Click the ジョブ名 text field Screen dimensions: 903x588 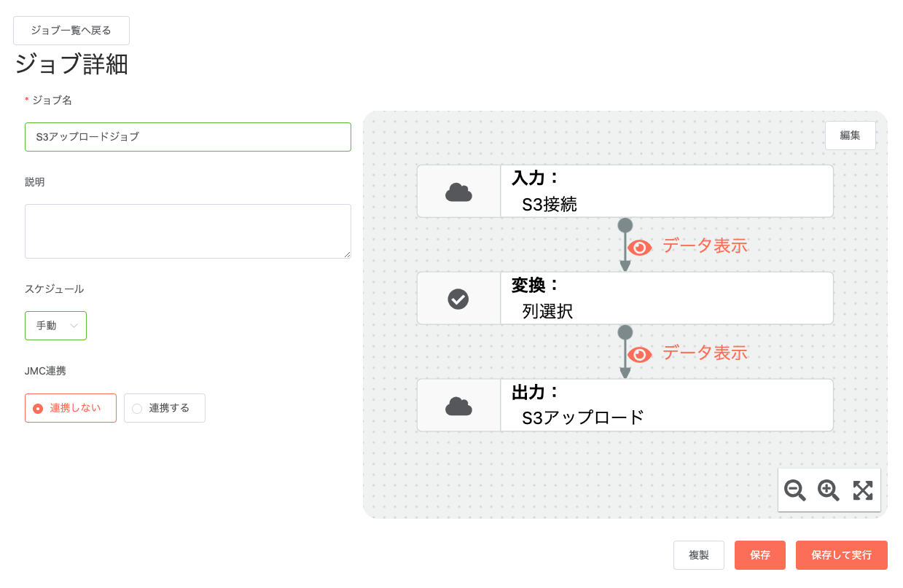click(x=188, y=137)
